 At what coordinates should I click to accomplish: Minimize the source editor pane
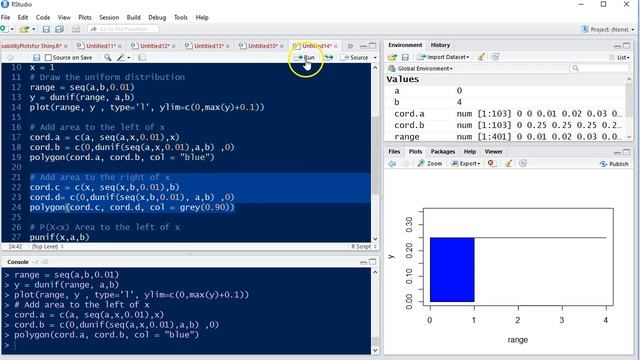pyautogui.click(x=363, y=46)
